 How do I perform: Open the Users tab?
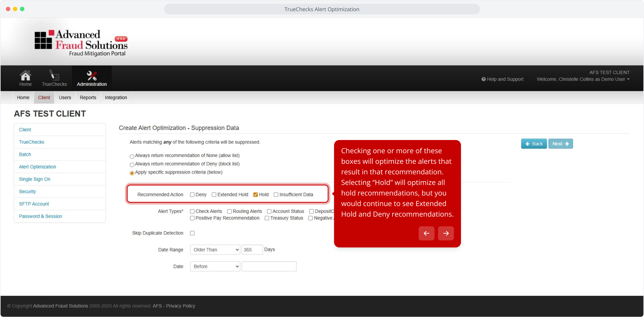65,97
